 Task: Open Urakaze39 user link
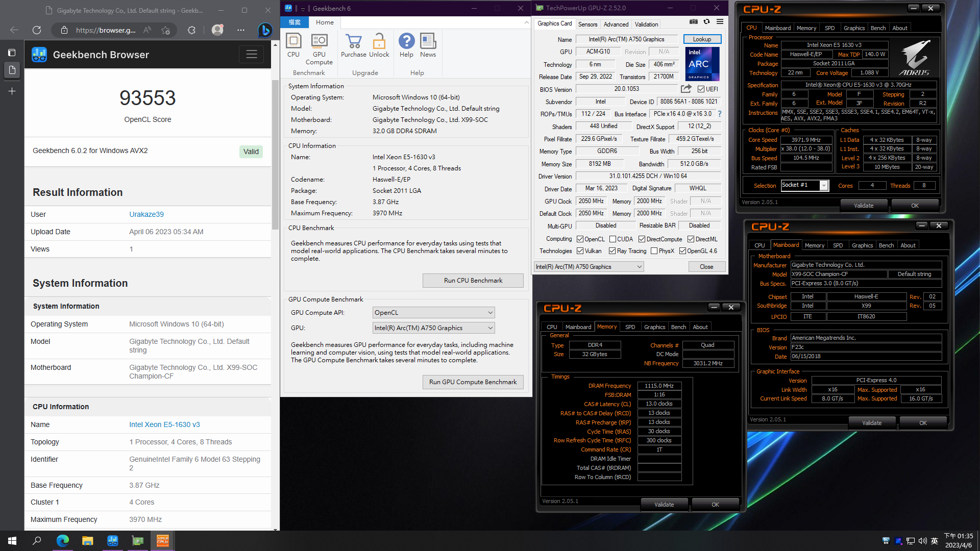point(146,214)
